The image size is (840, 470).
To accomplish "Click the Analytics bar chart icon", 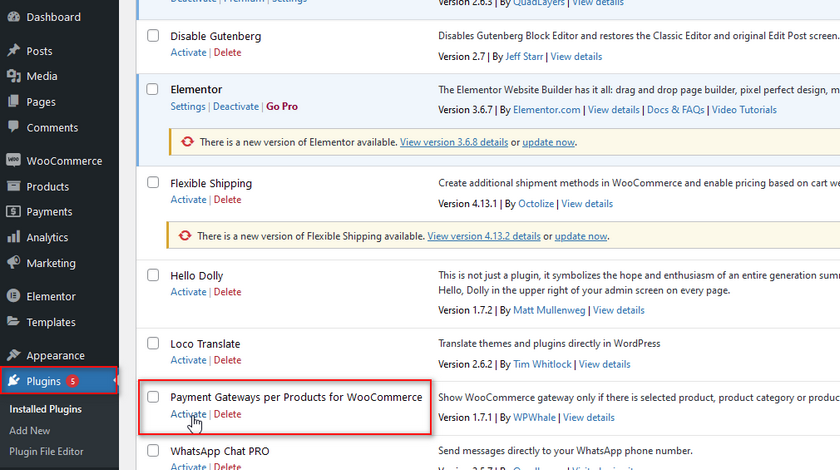I will click(13, 237).
